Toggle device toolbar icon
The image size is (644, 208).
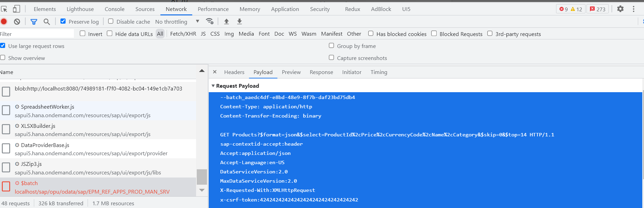pyautogui.click(x=16, y=9)
